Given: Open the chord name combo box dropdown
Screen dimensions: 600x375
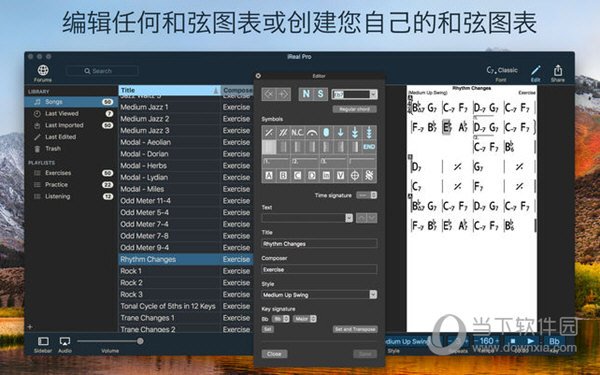Looking at the screenshot, I should tap(373, 94).
